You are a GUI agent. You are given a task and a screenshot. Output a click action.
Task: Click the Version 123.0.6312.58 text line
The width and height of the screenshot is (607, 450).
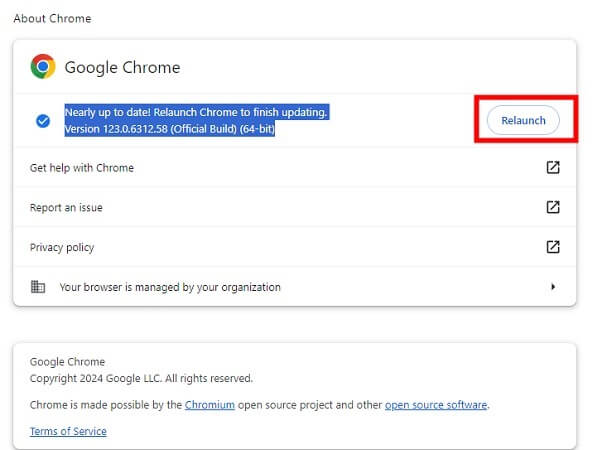coord(169,130)
